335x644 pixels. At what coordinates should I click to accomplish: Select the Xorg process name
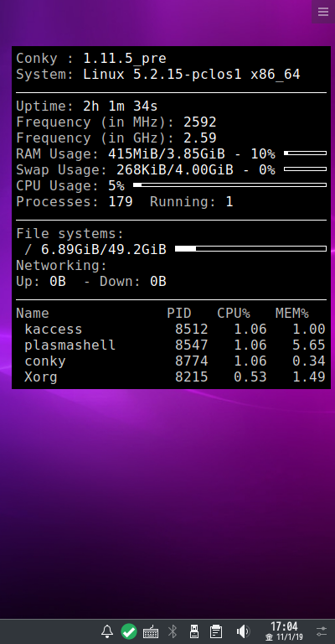tap(40, 377)
